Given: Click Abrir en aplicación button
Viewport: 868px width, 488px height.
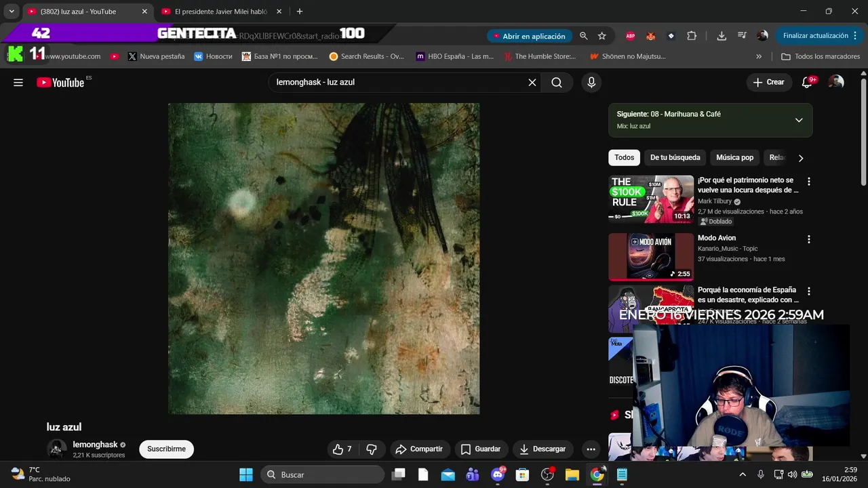Looking at the screenshot, I should [529, 36].
